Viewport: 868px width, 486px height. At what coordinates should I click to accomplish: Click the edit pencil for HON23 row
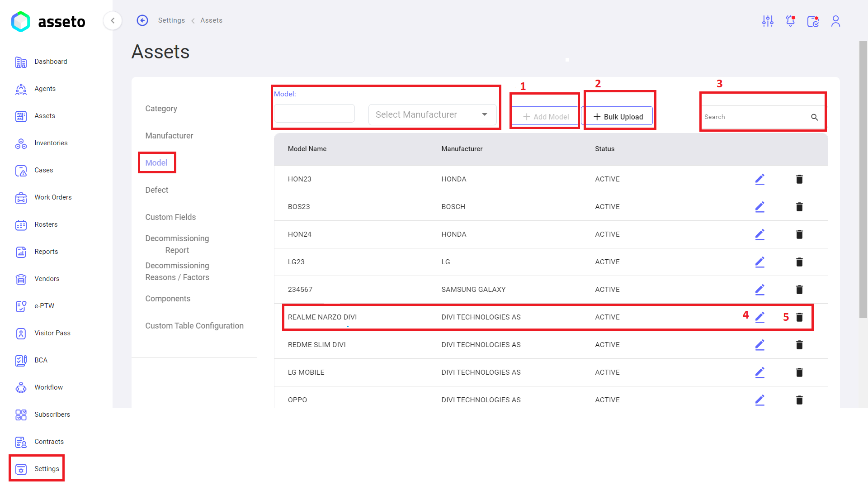pos(759,179)
